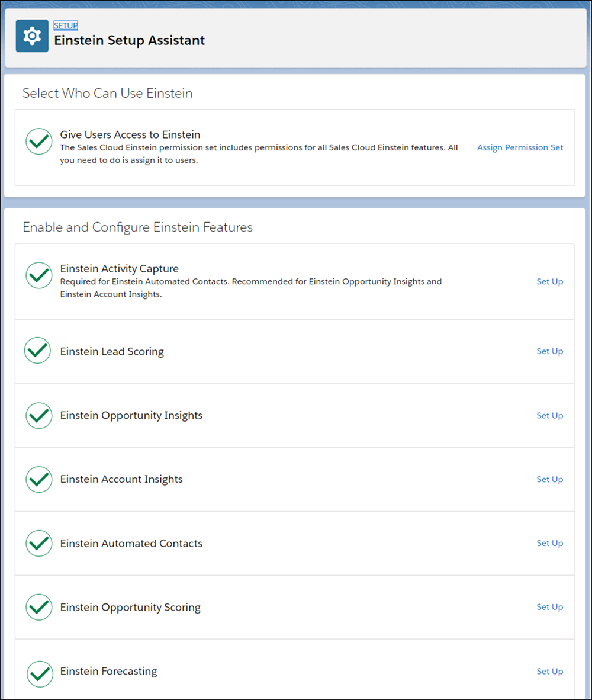Screen dimensions: 592x700
Task: Click checkmark icon beside Einstein Forecasting
Action: click(x=40, y=674)
